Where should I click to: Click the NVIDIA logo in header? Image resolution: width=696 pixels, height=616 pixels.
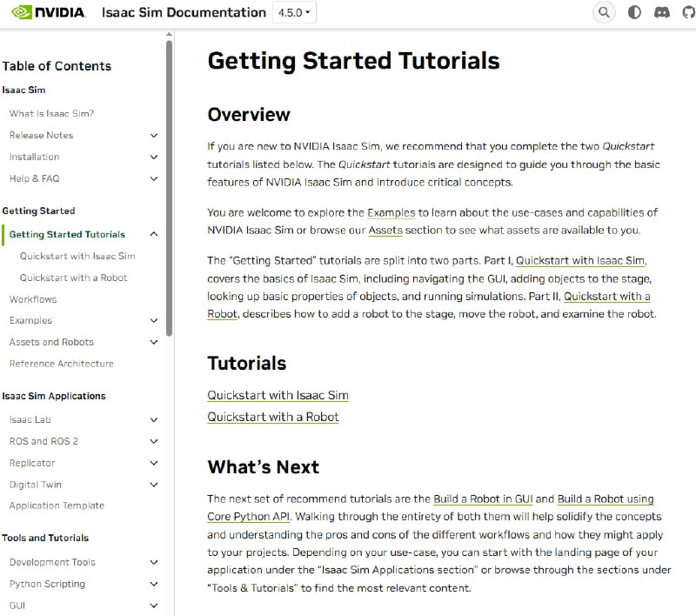(48, 12)
